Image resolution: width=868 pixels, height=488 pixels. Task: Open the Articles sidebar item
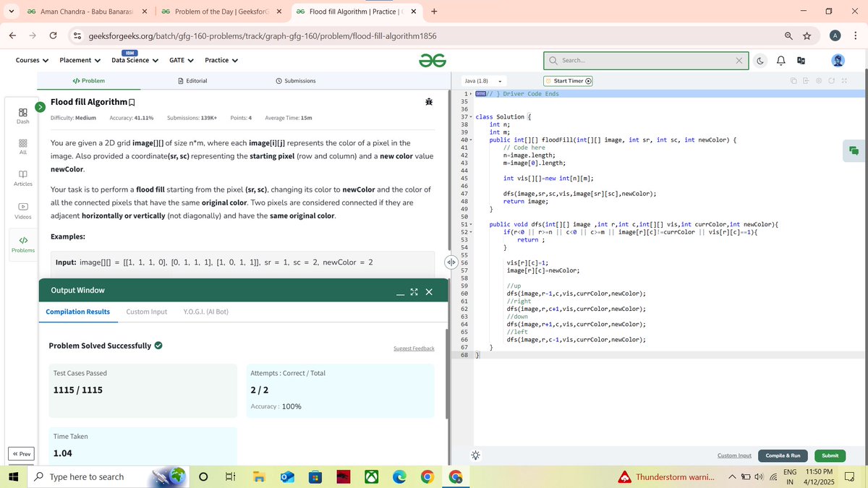23,178
